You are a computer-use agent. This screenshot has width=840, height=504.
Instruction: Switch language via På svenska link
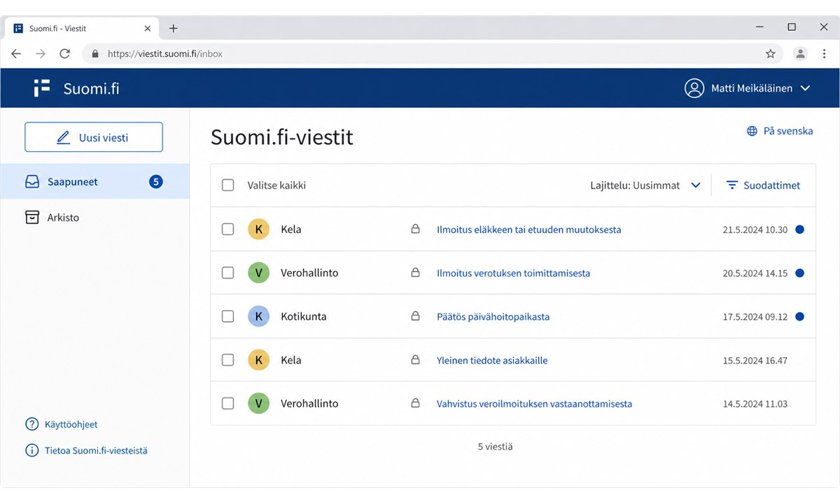[x=780, y=131]
